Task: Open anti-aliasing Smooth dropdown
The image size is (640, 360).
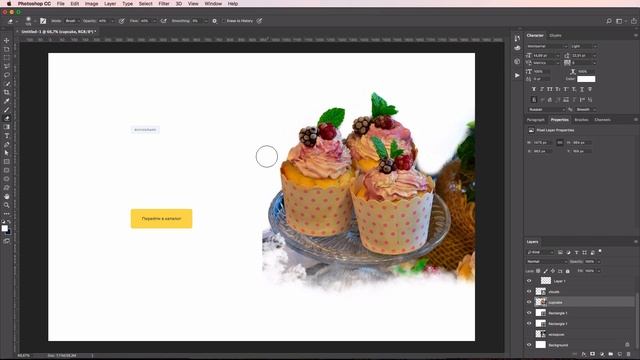Action: click(586, 109)
